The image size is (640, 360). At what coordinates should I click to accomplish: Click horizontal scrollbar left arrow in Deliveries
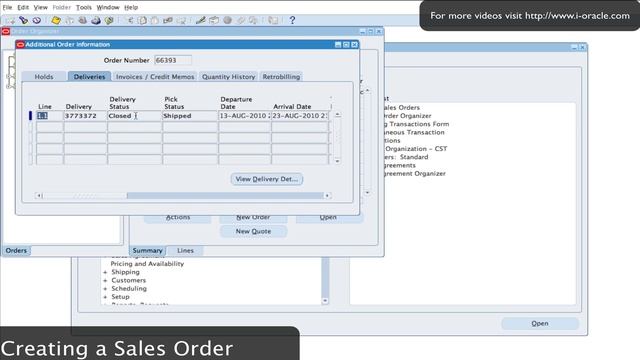[39, 196]
